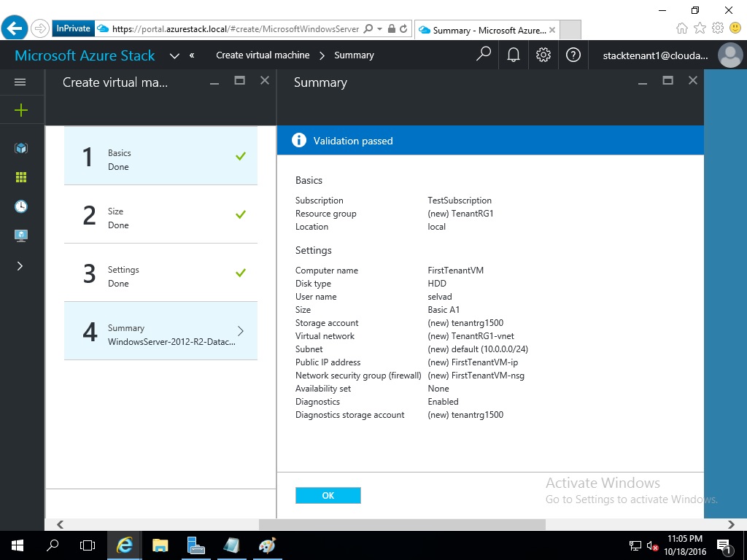Image resolution: width=747 pixels, height=560 pixels.
Task: Click the address bar search magnifier icon
Action: [x=368, y=28]
